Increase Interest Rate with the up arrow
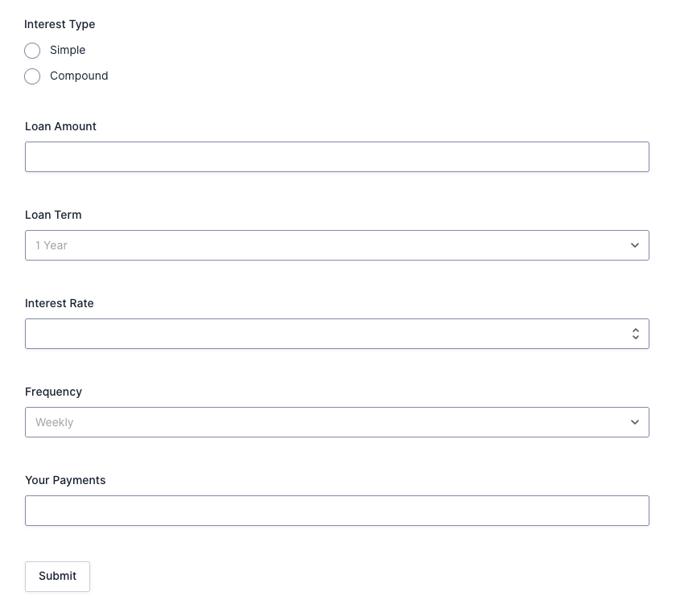 click(636, 330)
